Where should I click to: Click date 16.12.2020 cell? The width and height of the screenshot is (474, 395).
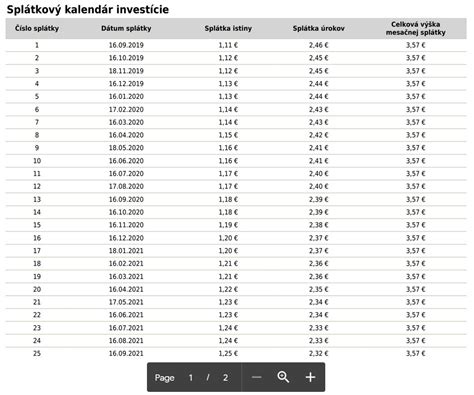(x=126, y=238)
